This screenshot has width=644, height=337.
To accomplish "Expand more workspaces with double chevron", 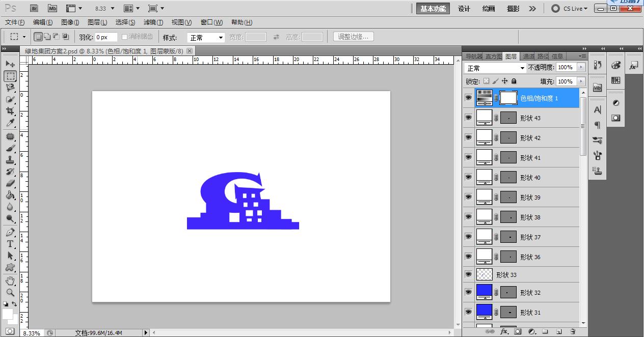I will click(532, 9).
